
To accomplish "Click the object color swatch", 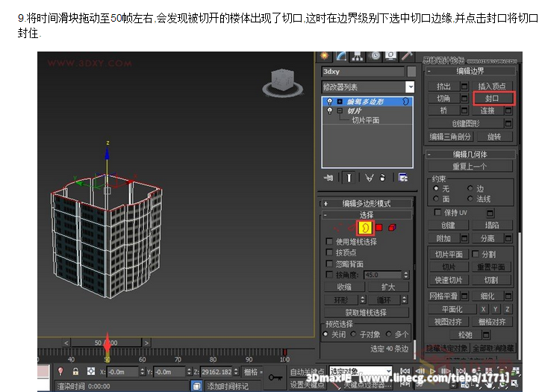I will (411, 72).
